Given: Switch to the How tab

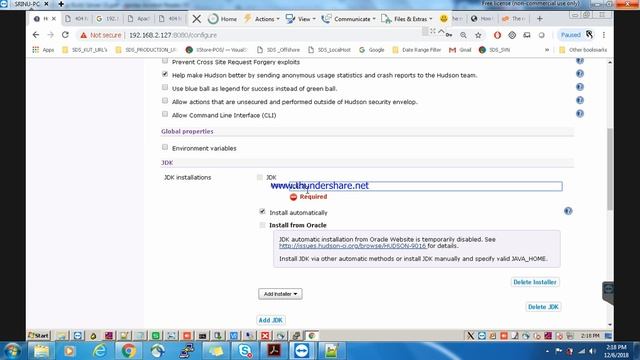Looking at the screenshot, I should [x=482, y=19].
